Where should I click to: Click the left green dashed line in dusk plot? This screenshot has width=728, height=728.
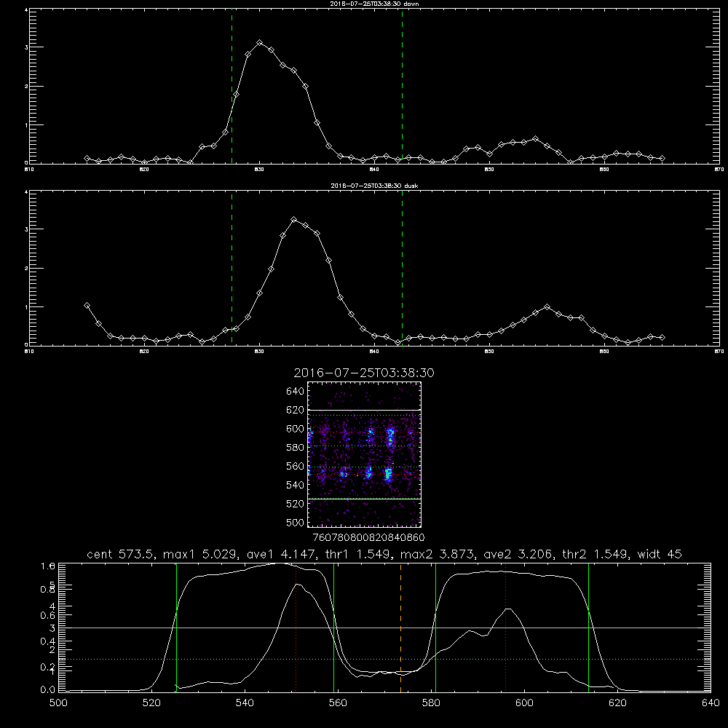232,269
